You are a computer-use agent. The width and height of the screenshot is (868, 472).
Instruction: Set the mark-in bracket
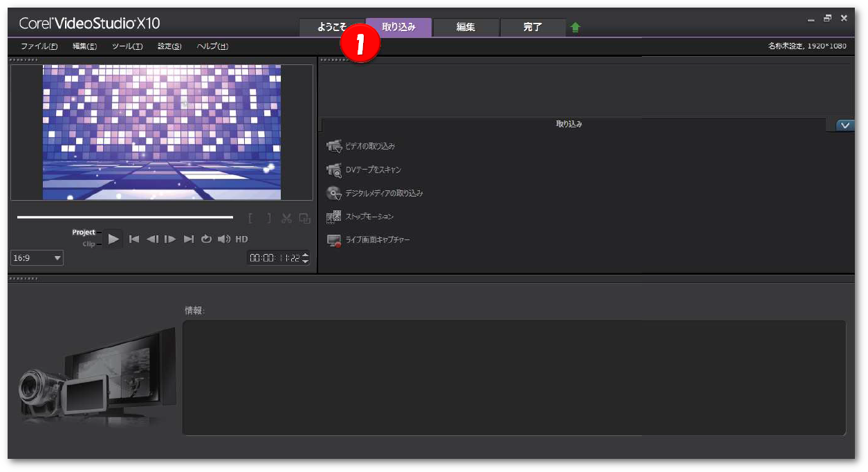click(250, 218)
